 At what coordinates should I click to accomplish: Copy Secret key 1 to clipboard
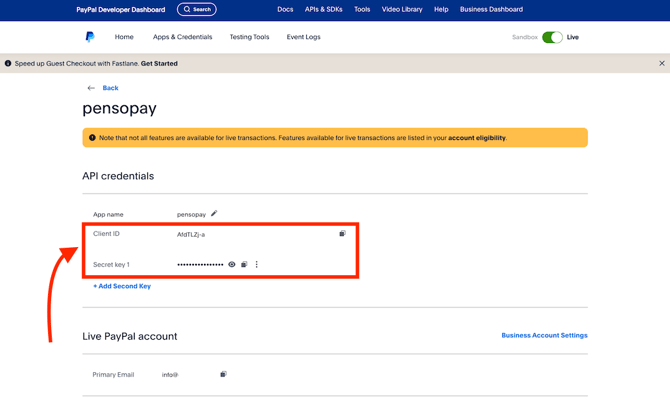pyautogui.click(x=244, y=265)
